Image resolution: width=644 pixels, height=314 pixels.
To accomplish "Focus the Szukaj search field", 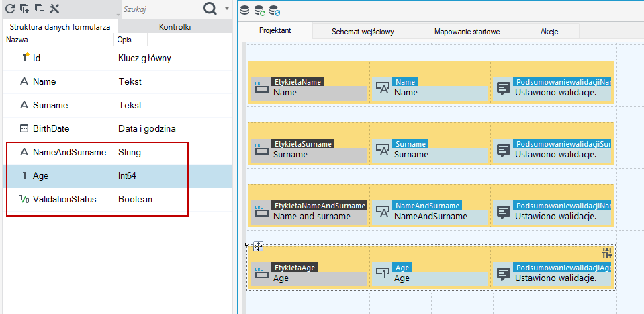I will 162,9.
